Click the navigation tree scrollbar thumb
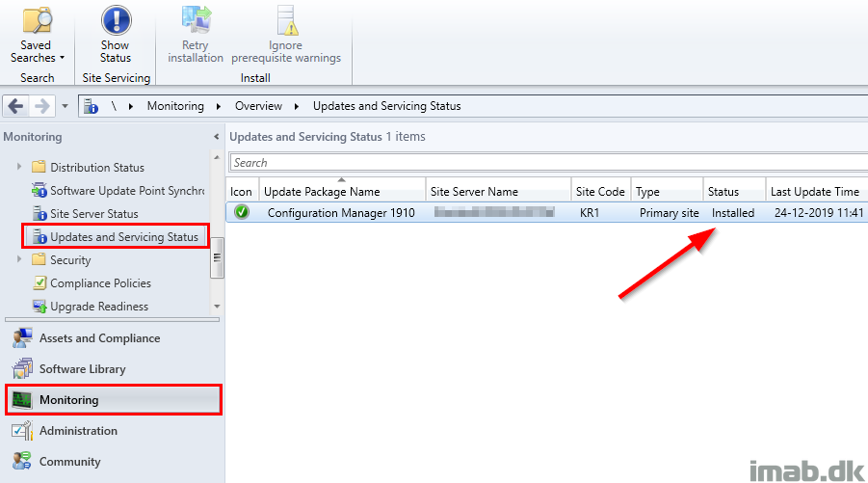Image resolution: width=868 pixels, height=483 pixels. [x=217, y=257]
